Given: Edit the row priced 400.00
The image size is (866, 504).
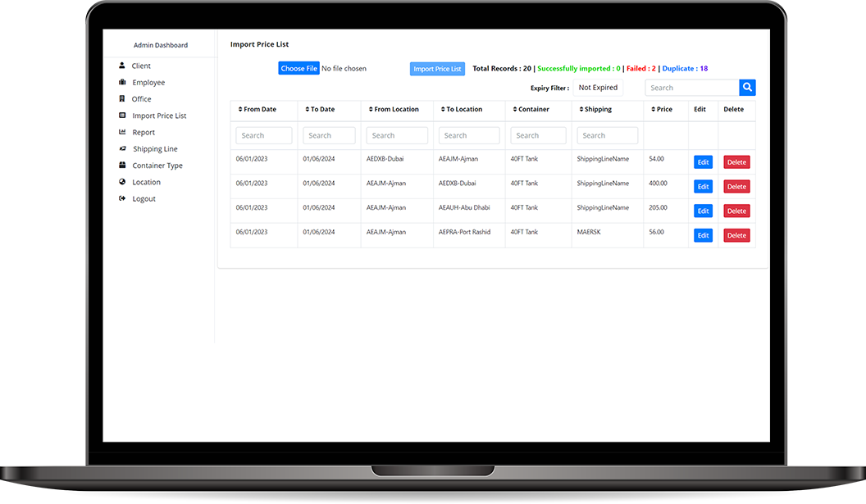Looking at the screenshot, I should [x=703, y=186].
